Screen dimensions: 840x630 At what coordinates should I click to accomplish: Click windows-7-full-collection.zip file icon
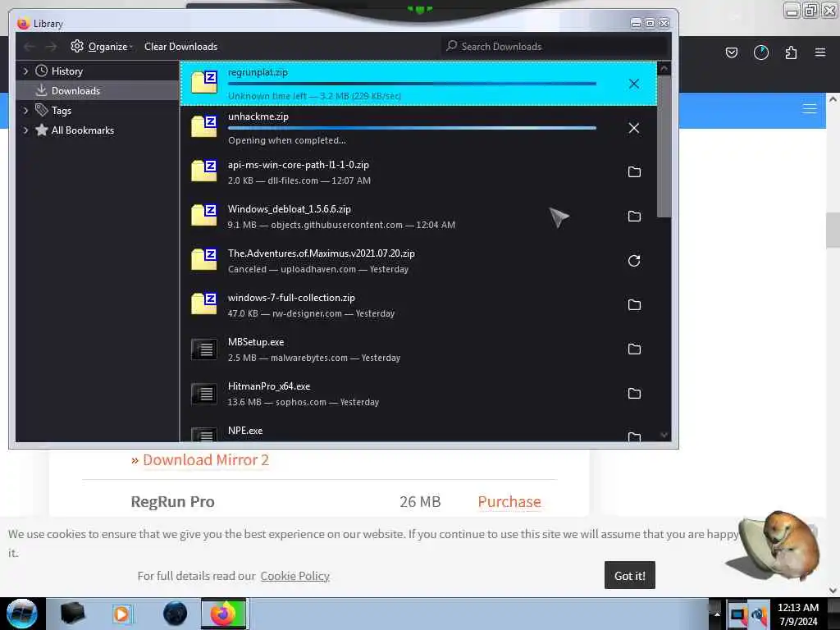[204, 304]
